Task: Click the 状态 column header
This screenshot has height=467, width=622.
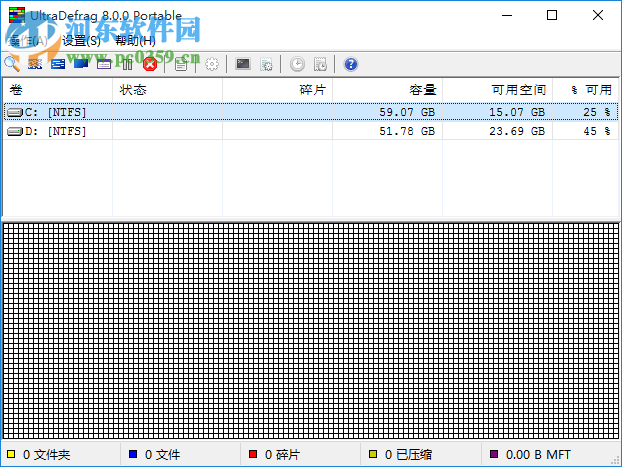Action: (167, 90)
